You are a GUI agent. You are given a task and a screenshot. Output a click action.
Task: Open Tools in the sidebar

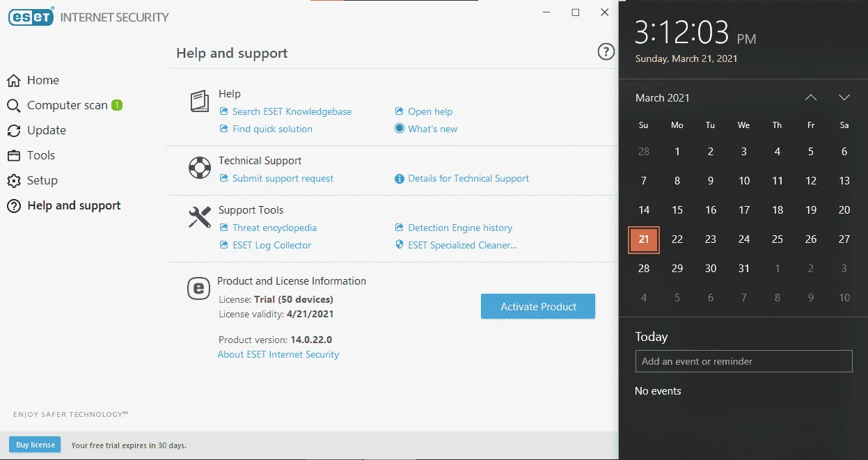point(41,156)
